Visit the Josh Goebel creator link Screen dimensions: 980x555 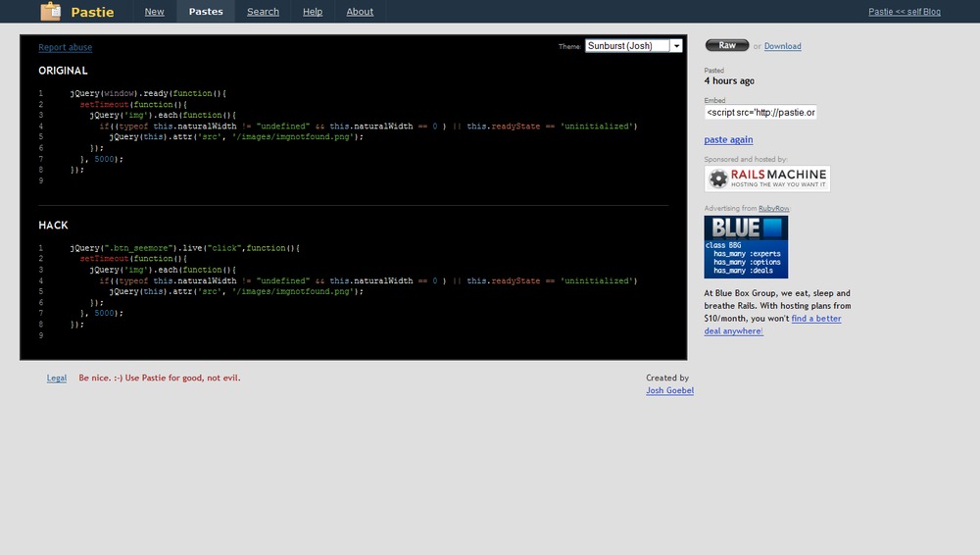[x=669, y=390]
